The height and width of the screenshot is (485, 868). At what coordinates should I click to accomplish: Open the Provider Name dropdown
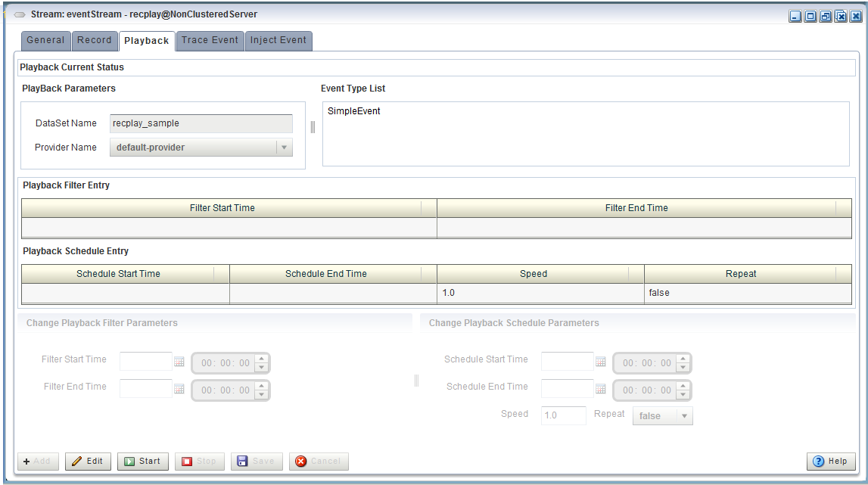(x=201, y=148)
